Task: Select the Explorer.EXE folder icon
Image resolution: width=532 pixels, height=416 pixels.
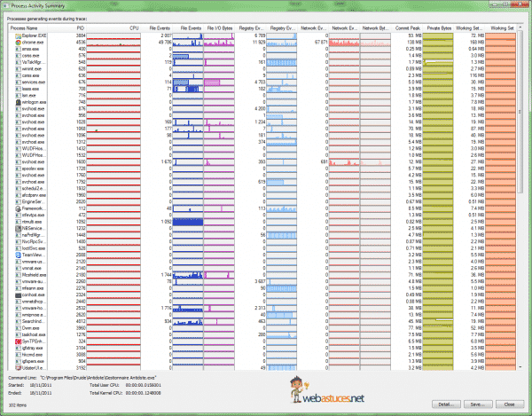Action: (x=19, y=35)
